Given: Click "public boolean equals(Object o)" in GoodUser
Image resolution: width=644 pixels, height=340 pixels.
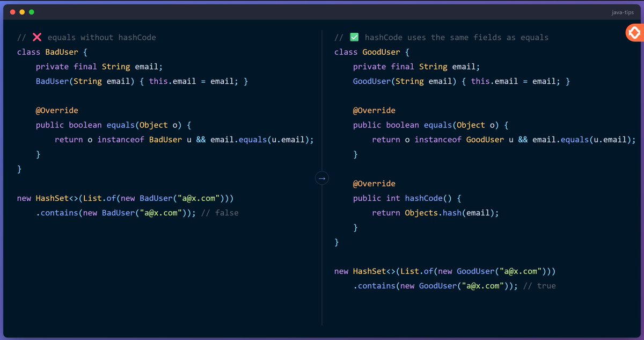Looking at the screenshot, I should [430, 125].
